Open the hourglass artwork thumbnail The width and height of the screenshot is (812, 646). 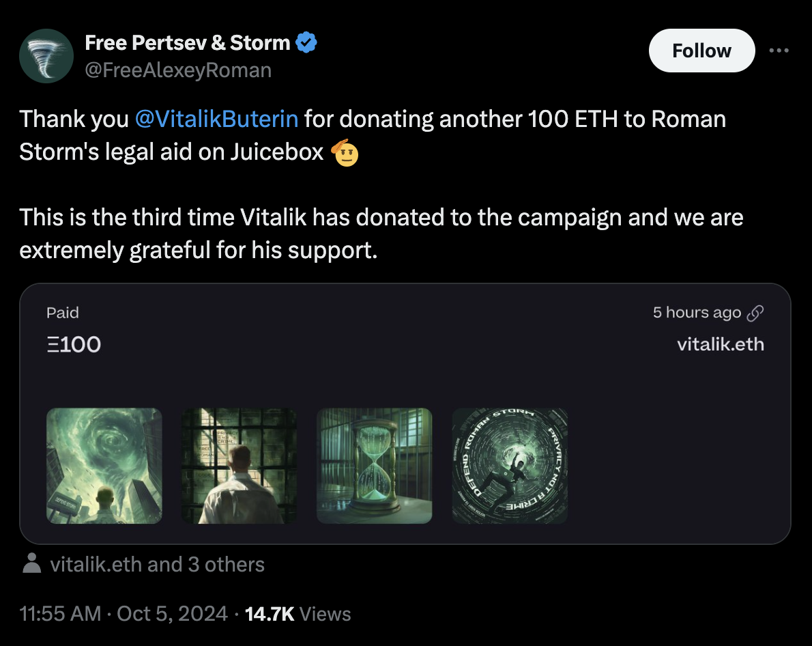coord(374,466)
